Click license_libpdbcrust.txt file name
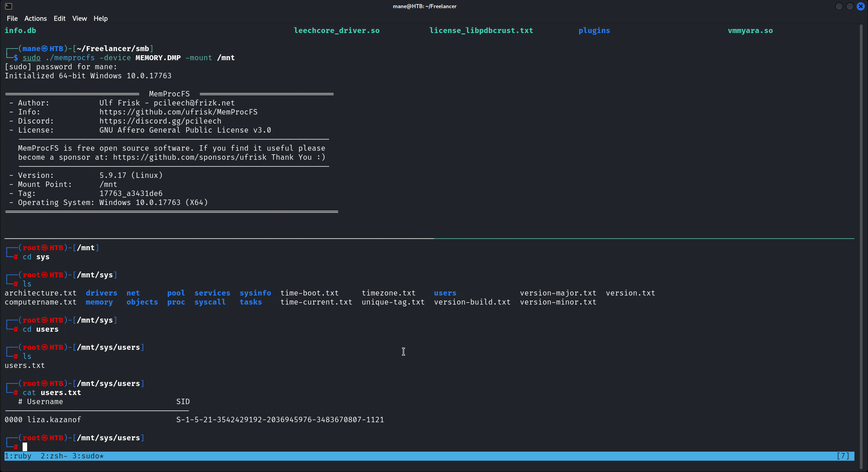 [481, 31]
